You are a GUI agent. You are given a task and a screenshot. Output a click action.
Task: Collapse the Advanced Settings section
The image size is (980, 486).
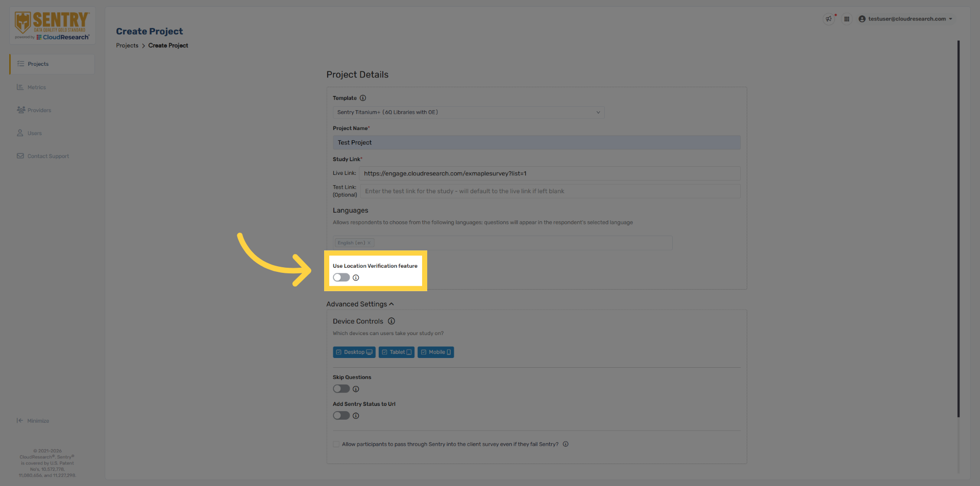point(391,303)
